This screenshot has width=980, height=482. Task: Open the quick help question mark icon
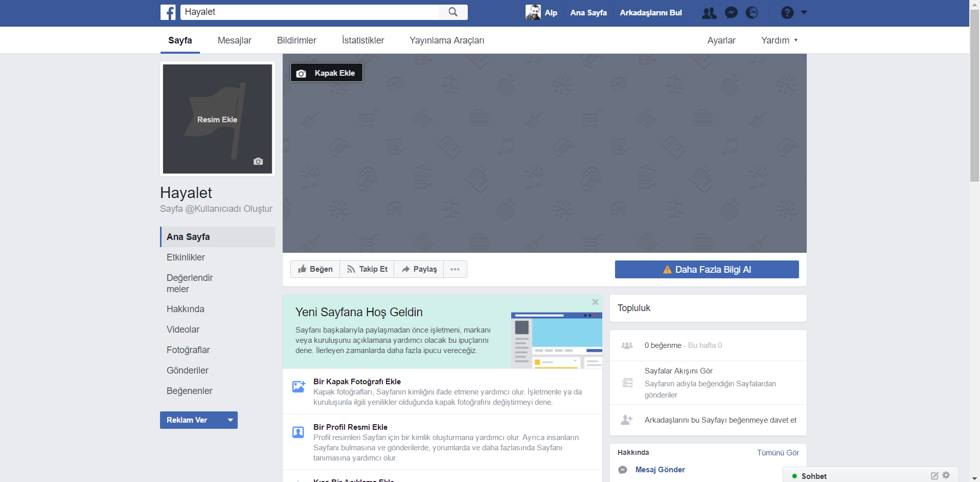click(x=787, y=13)
